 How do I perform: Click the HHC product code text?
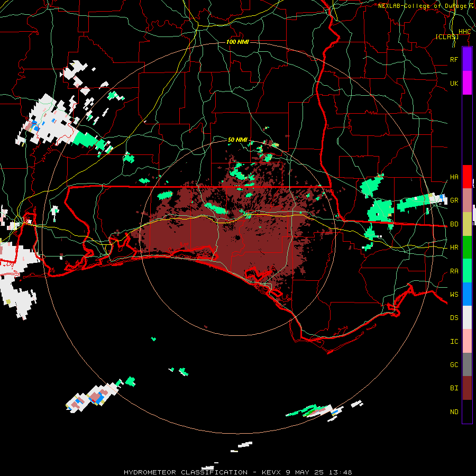click(x=464, y=32)
